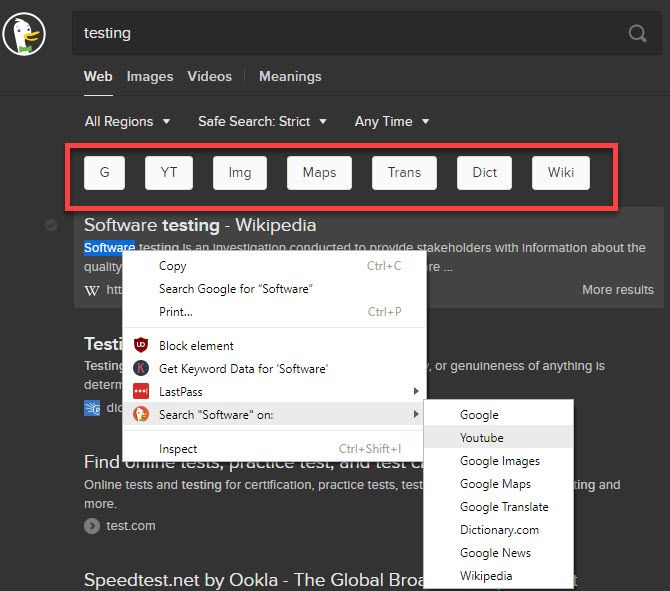Viewport: 670px width, 591px height.
Task: Switch to the Web tab
Action: pyautogui.click(x=98, y=76)
